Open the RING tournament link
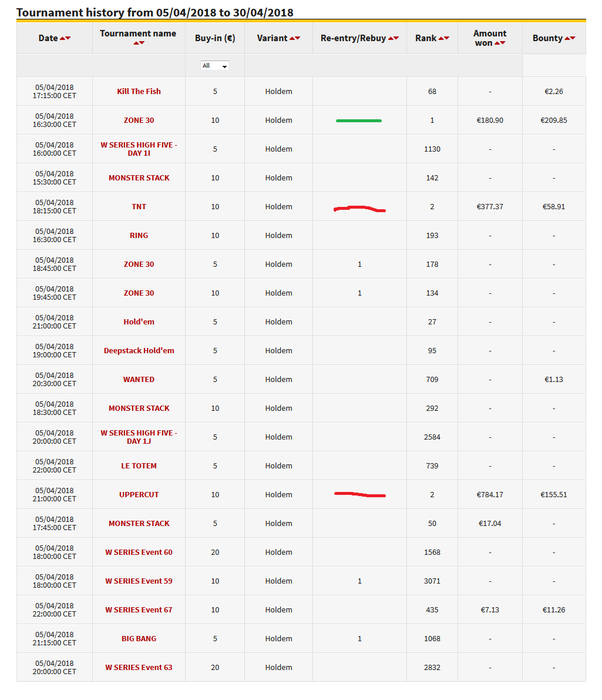Screen dimensions: 602x700 [139, 235]
